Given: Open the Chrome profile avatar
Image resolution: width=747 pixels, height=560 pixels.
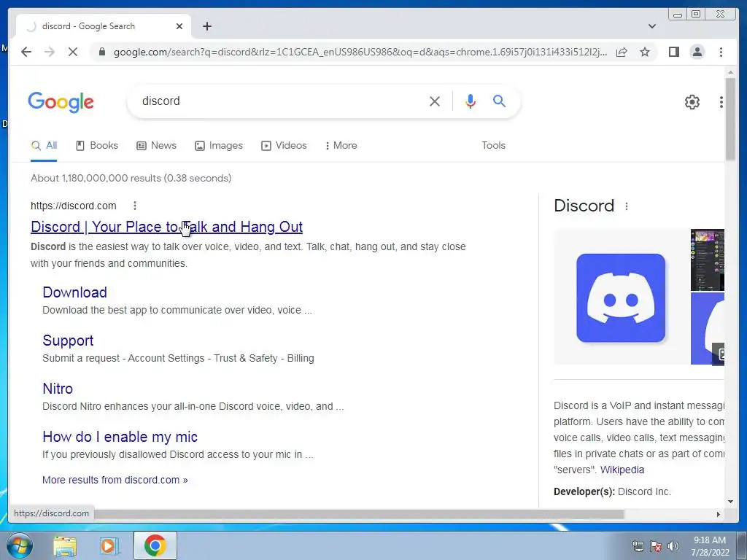Looking at the screenshot, I should coord(697,52).
